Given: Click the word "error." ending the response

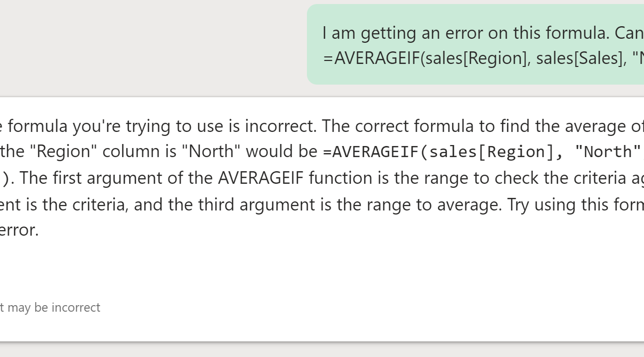Looking at the screenshot, I should tap(19, 230).
